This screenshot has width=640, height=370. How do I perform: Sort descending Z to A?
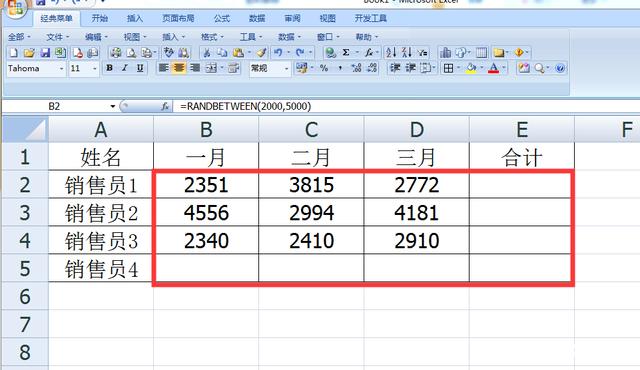(x=407, y=53)
